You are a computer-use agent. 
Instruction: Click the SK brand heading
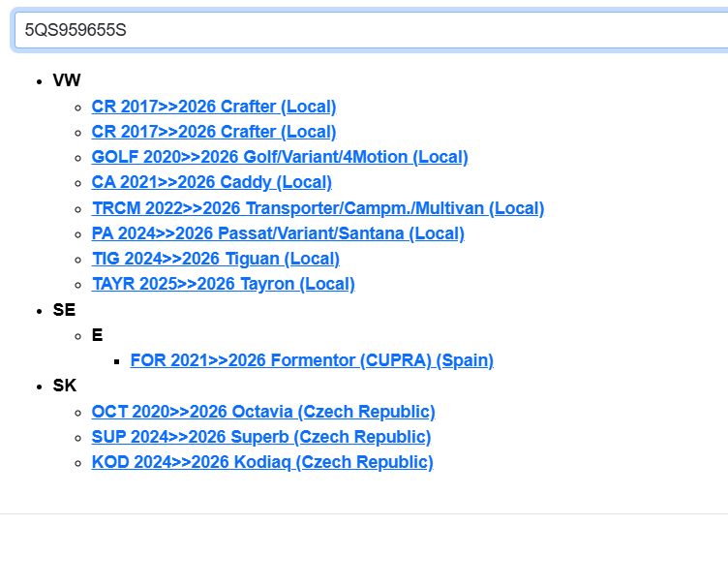64,386
